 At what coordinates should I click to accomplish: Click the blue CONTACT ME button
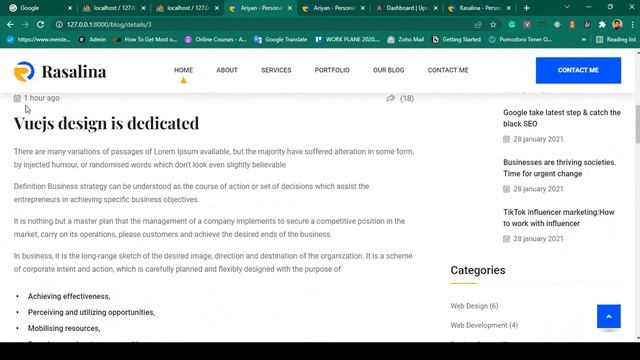pyautogui.click(x=578, y=70)
